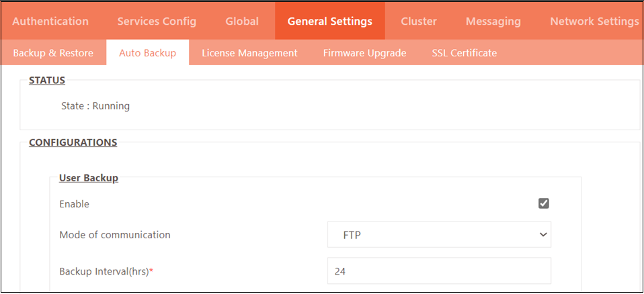Viewport: 644px width, 294px height.
Task: Switch to Services Config tab
Action: point(157,21)
